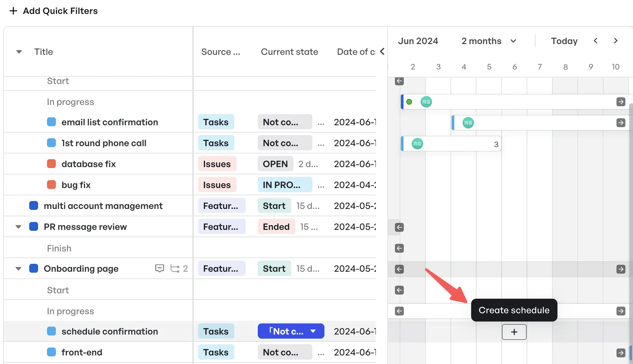The image size is (633, 364).
Task: Click plus icon beside Add Quick Filters
Action: [13, 11]
